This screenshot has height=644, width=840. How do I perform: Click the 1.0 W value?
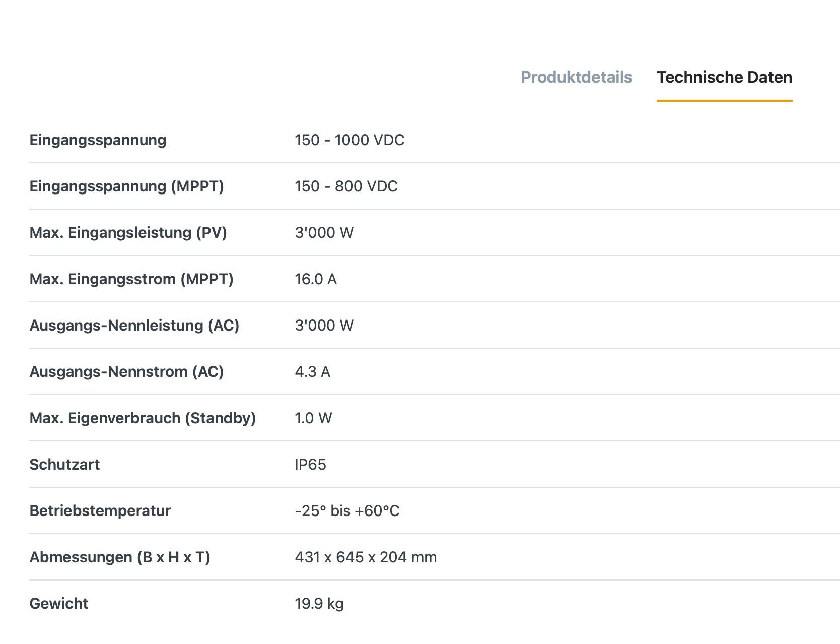click(x=313, y=418)
